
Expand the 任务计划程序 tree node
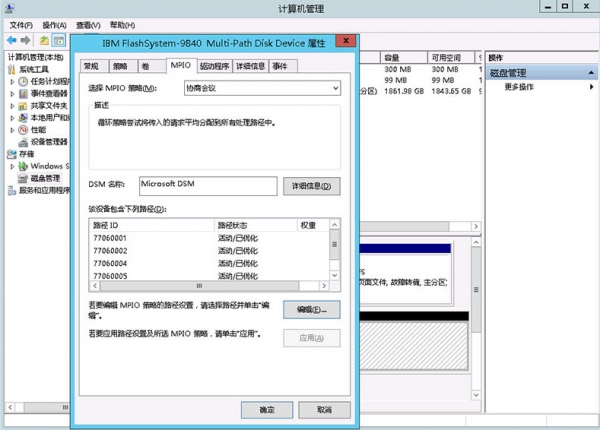click(x=12, y=81)
